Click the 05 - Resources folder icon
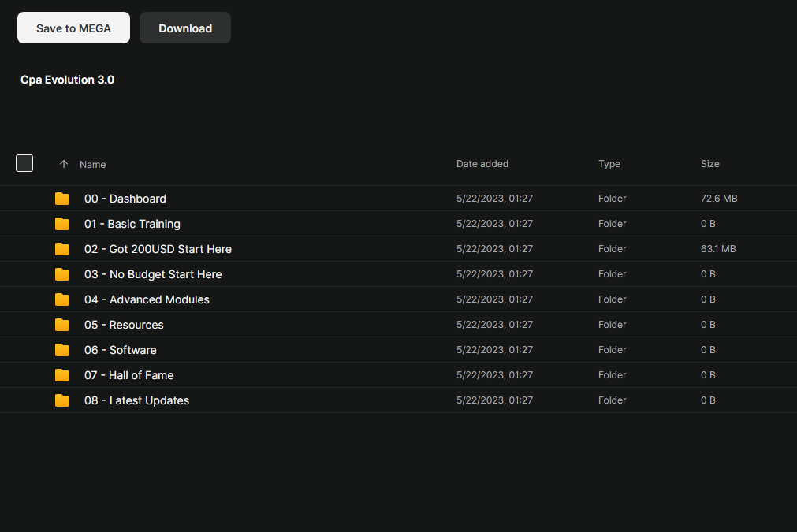 pyautogui.click(x=62, y=325)
